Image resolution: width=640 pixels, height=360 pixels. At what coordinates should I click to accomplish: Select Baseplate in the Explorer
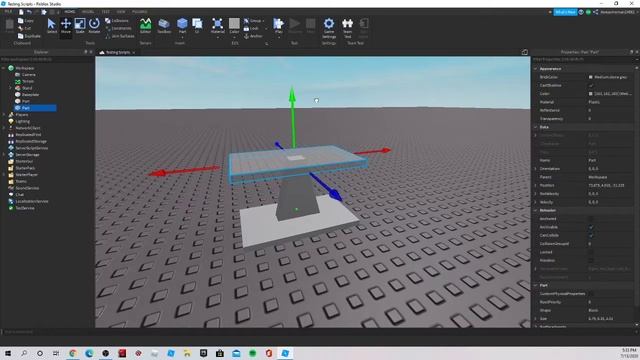coord(31,95)
